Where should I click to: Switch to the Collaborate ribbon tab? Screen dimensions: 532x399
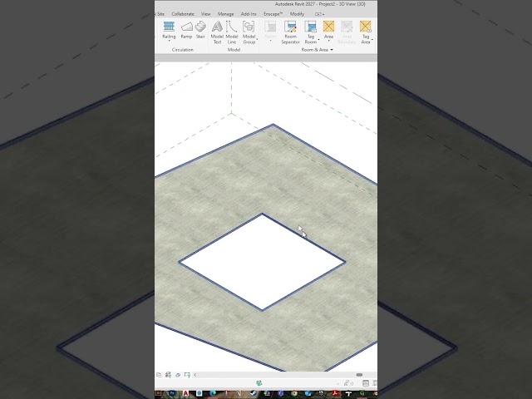point(183,14)
